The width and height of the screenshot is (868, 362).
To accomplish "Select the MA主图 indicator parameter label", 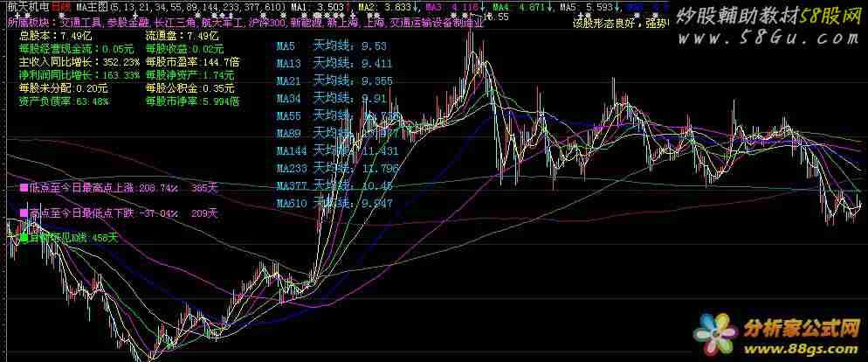I will 180,7.
